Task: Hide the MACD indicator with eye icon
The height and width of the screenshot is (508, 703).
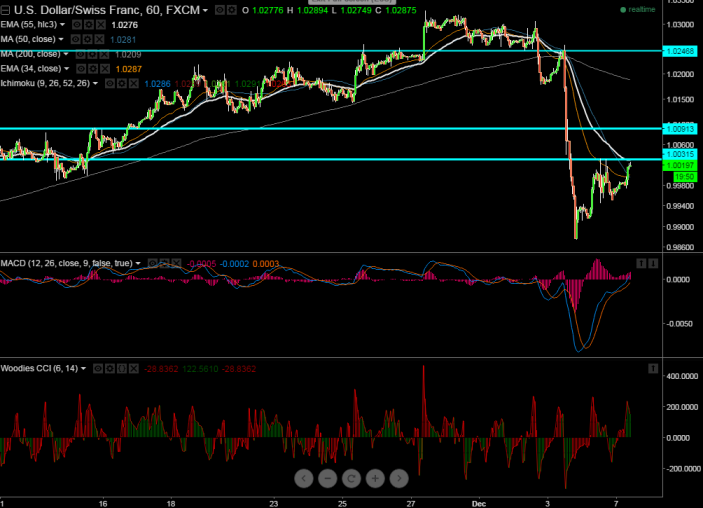Action: pos(153,263)
